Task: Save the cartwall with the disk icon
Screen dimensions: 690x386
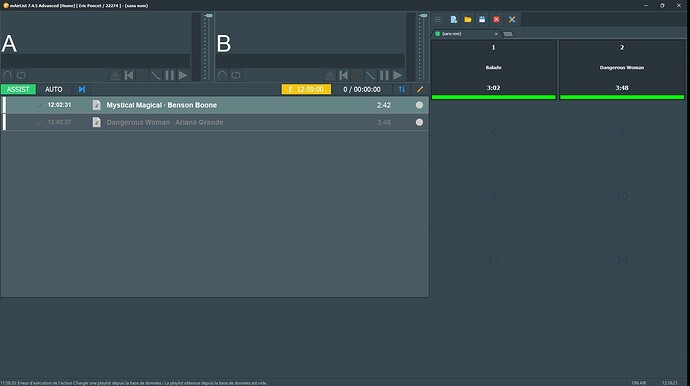Action: tap(482, 19)
